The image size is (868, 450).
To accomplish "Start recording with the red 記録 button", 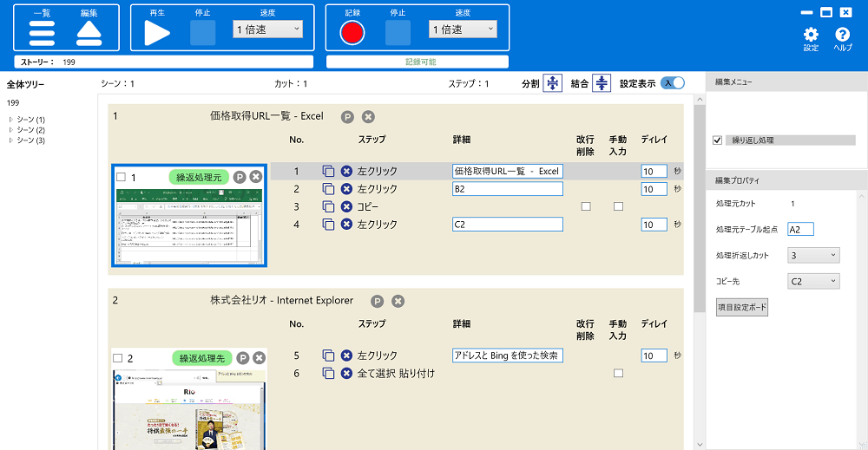I will click(352, 33).
